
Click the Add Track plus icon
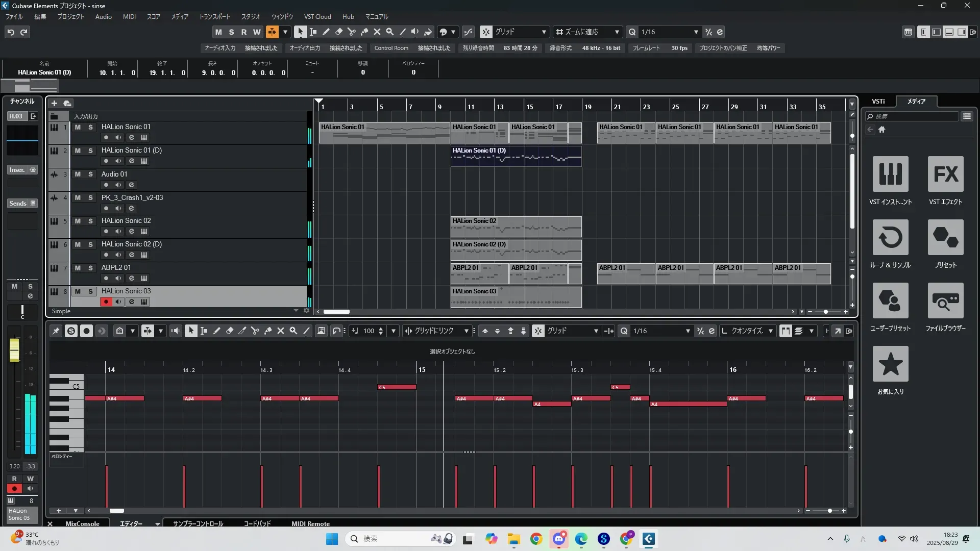[x=54, y=104]
